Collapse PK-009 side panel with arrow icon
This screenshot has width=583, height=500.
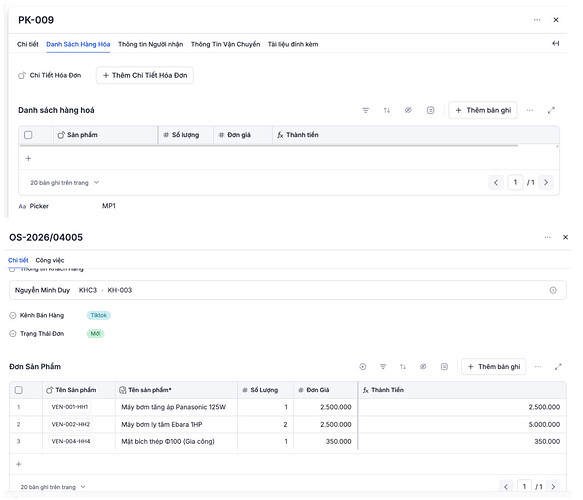pos(555,43)
